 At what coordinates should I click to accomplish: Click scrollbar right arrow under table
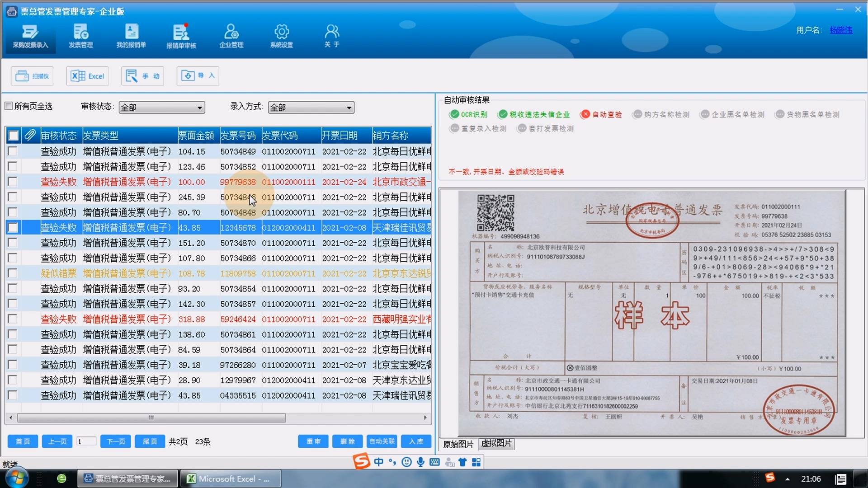pos(425,418)
